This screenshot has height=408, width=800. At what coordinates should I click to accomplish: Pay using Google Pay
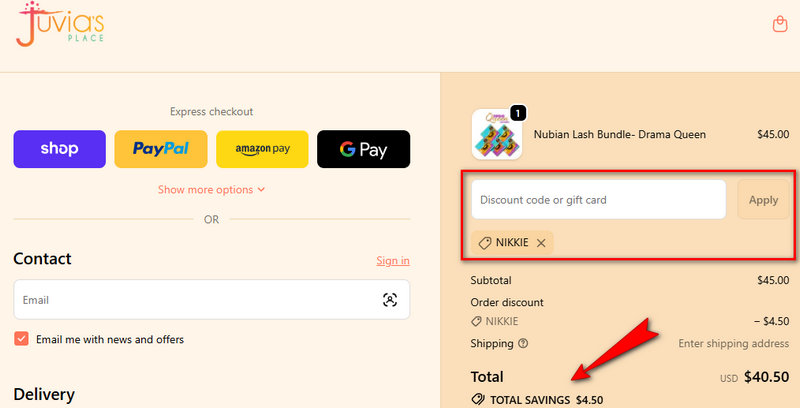363,149
